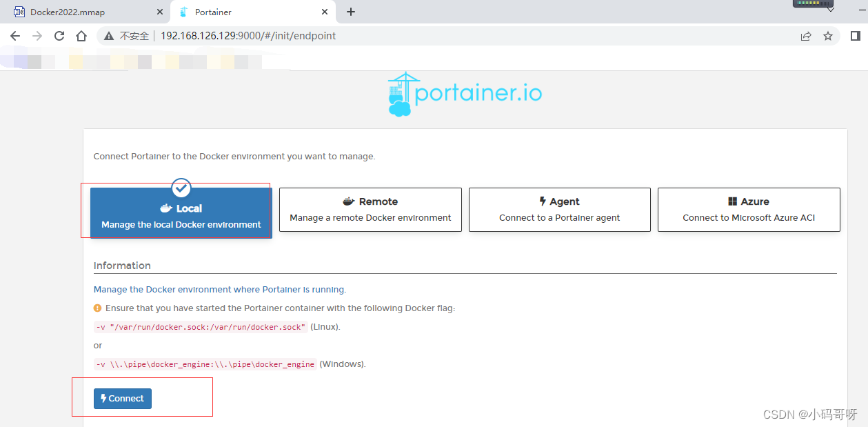This screenshot has width=868, height=427.
Task: Click the Linux docker.sock flag code
Action: (x=201, y=327)
